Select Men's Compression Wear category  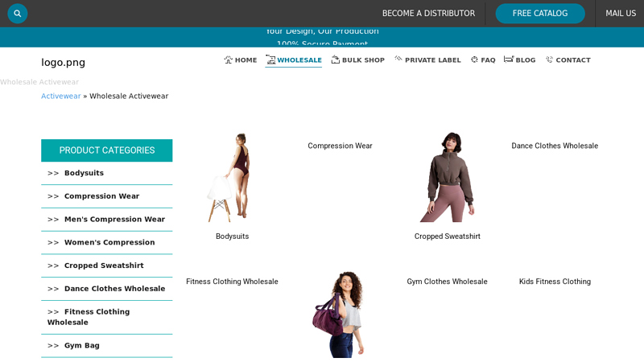click(114, 219)
